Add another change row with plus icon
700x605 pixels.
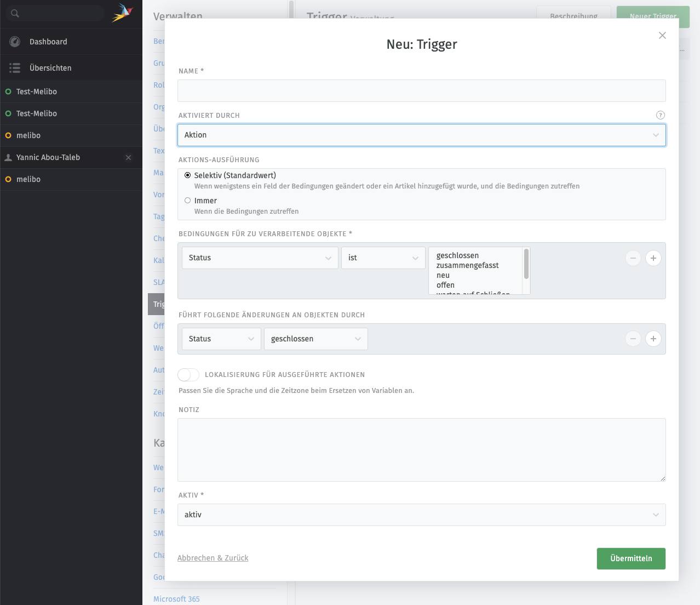tap(653, 339)
